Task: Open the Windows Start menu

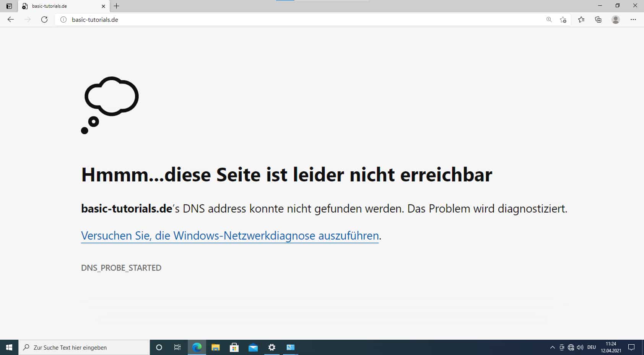Action: point(9,347)
